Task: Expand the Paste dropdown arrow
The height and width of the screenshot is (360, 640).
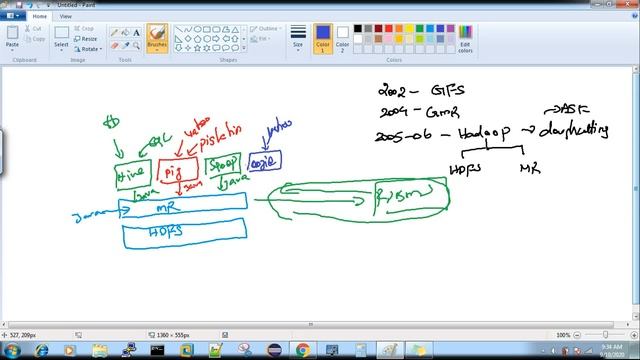Action: tap(12, 50)
